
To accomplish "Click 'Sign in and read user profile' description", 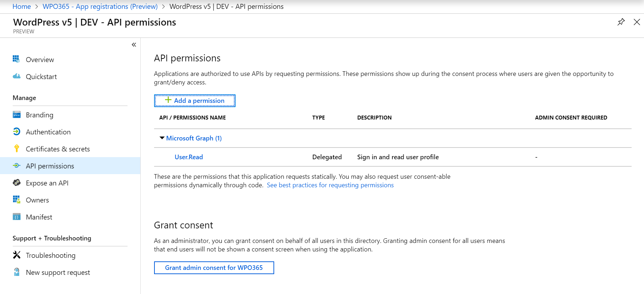I will pos(398,157).
